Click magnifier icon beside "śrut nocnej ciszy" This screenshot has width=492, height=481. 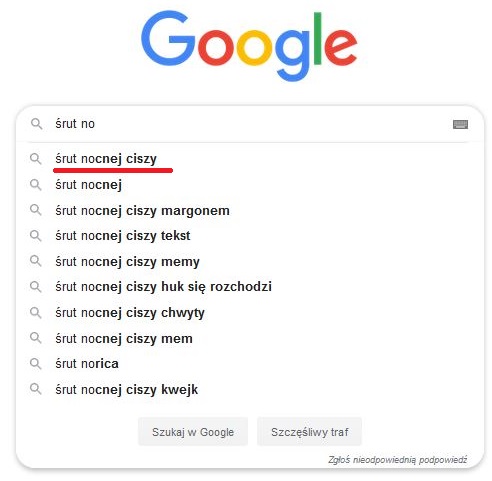click(35, 159)
